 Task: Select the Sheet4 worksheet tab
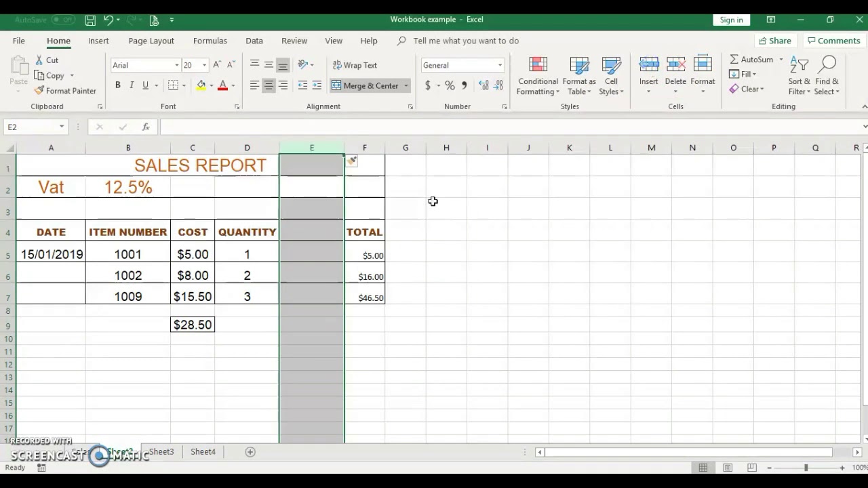coord(203,451)
